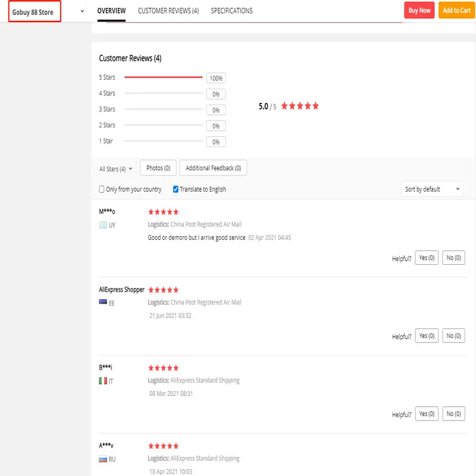
Task: Mark M***o review helpful with Yes (0)
Action: [427, 258]
